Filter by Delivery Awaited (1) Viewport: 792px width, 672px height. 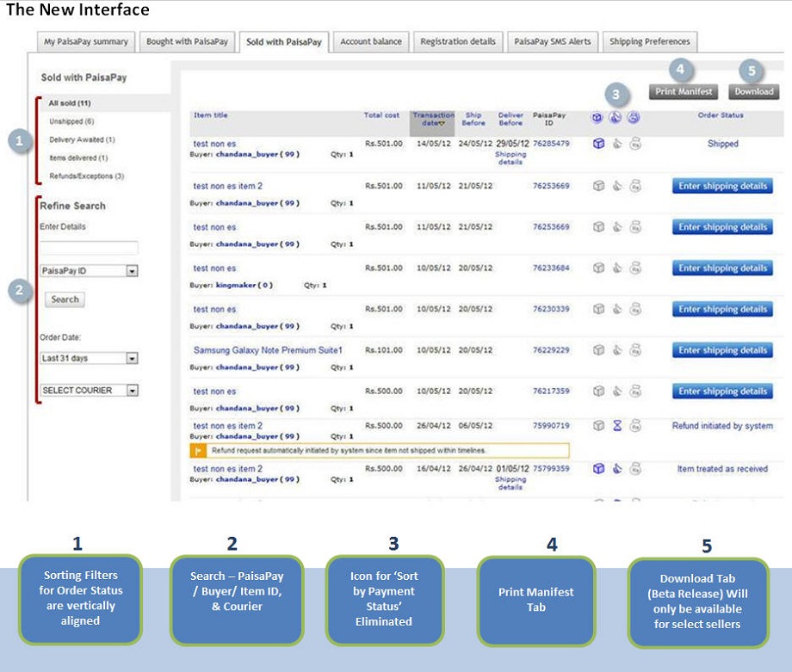82,140
